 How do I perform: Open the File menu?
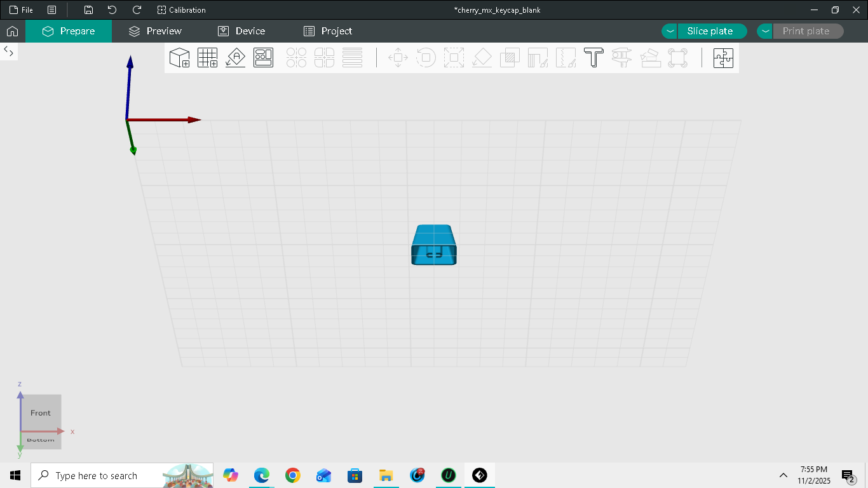point(21,10)
